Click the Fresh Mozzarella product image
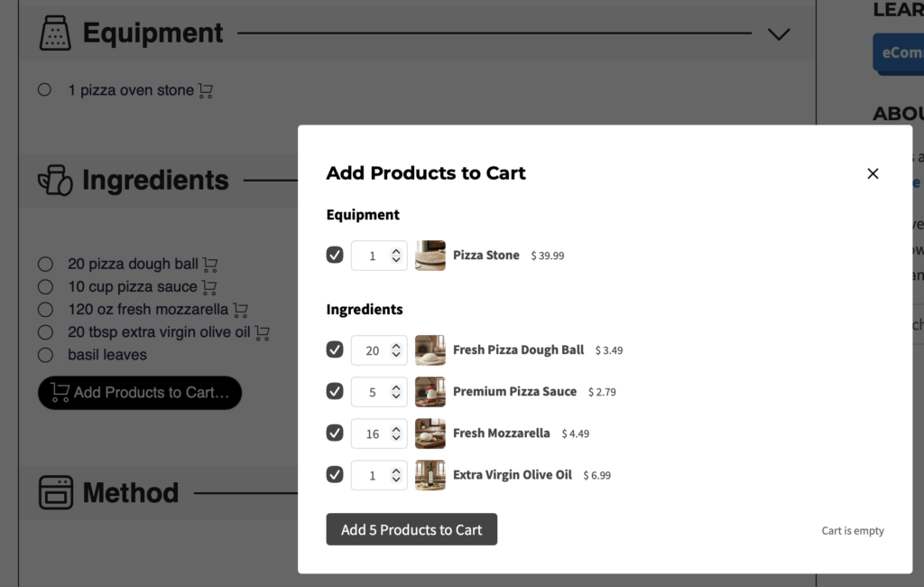The height and width of the screenshot is (587, 924). (x=430, y=433)
